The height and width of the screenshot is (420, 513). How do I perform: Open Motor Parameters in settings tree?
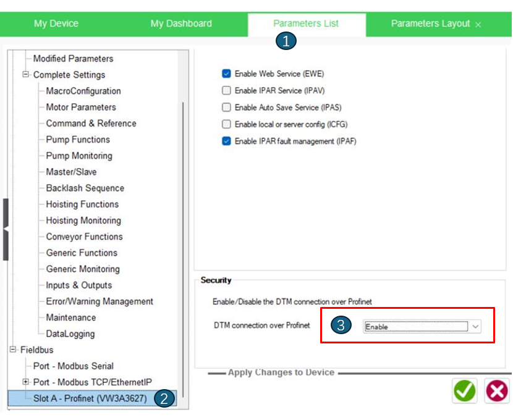pos(80,107)
